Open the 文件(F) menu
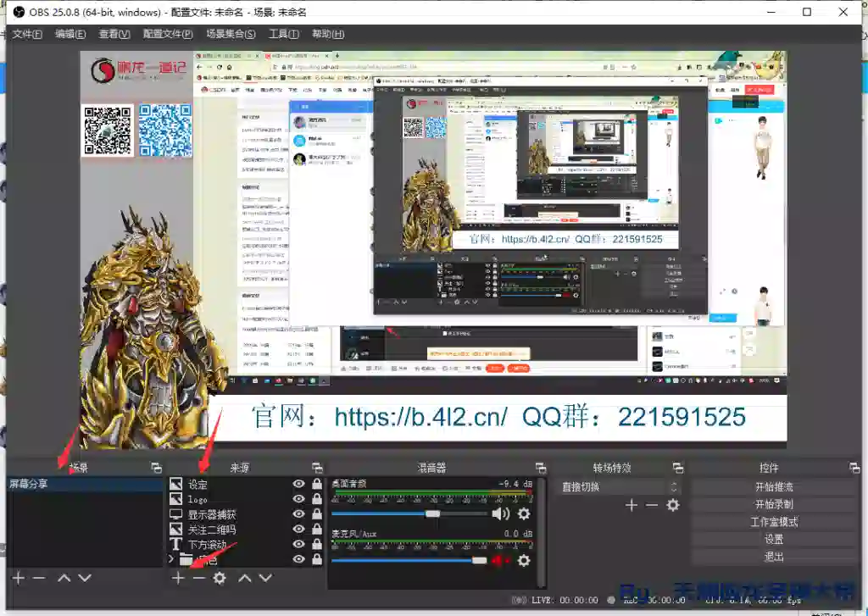This screenshot has height=616, width=868. click(27, 34)
